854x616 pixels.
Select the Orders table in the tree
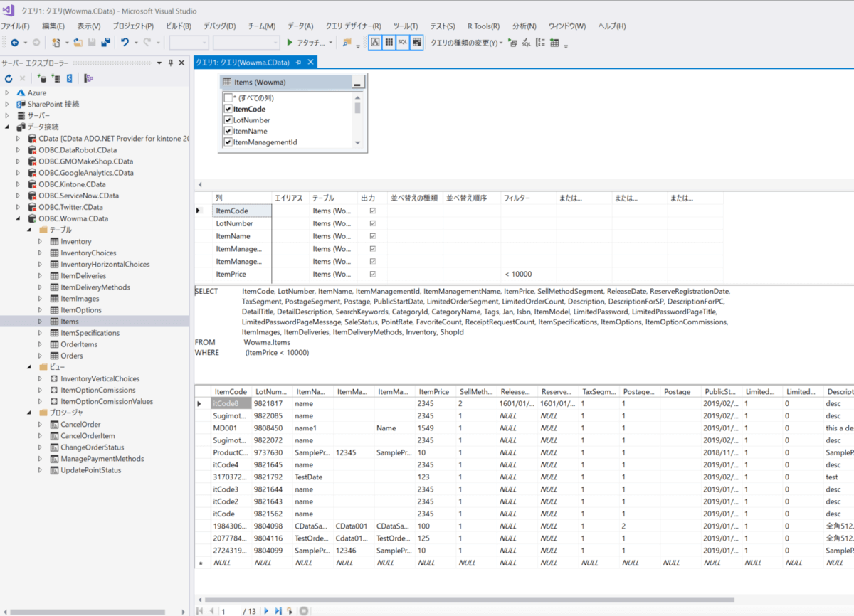71,356
